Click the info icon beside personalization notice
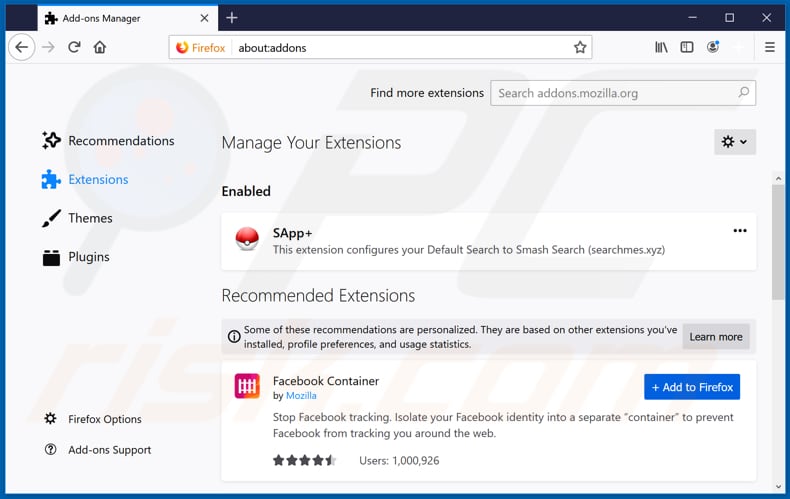 234,336
